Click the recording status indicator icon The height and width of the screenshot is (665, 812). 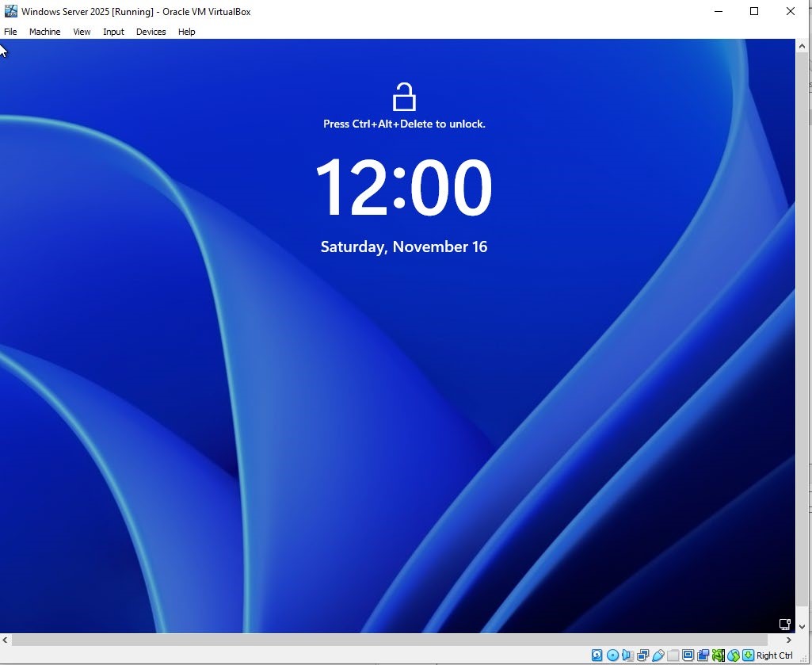(x=703, y=655)
